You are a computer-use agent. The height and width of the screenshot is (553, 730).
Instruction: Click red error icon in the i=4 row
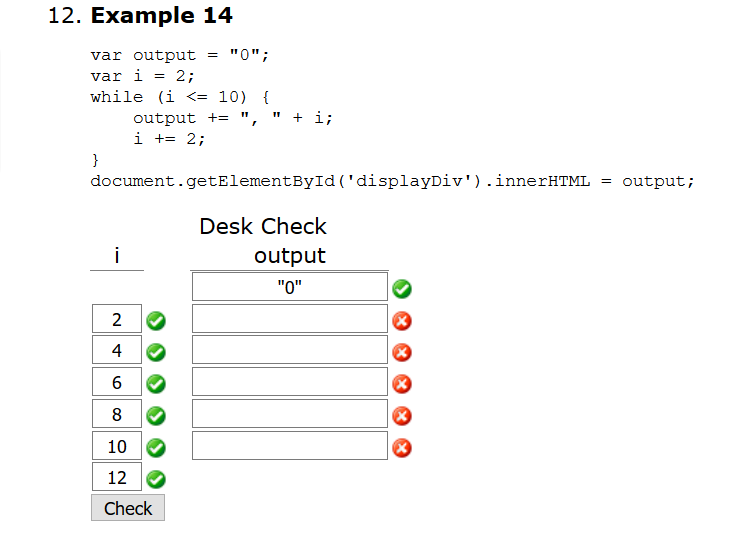point(402,352)
